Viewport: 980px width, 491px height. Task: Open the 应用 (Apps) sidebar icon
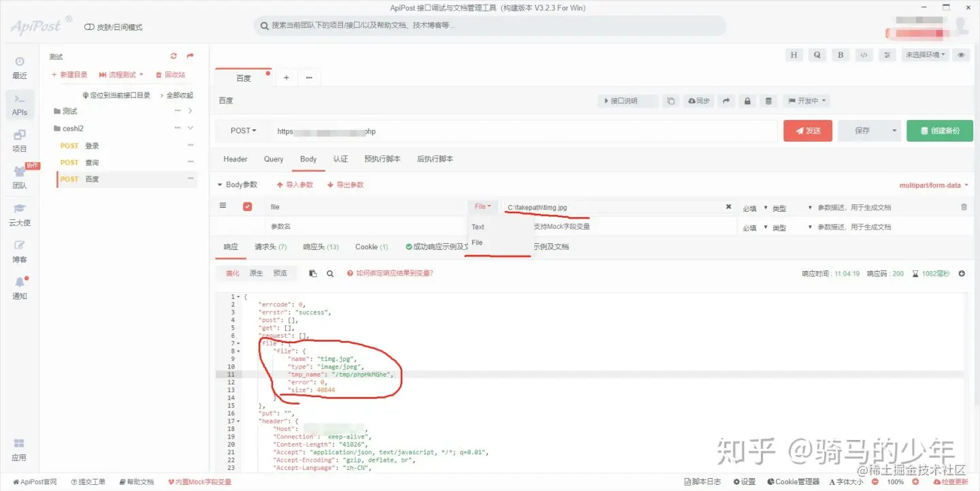click(x=19, y=449)
